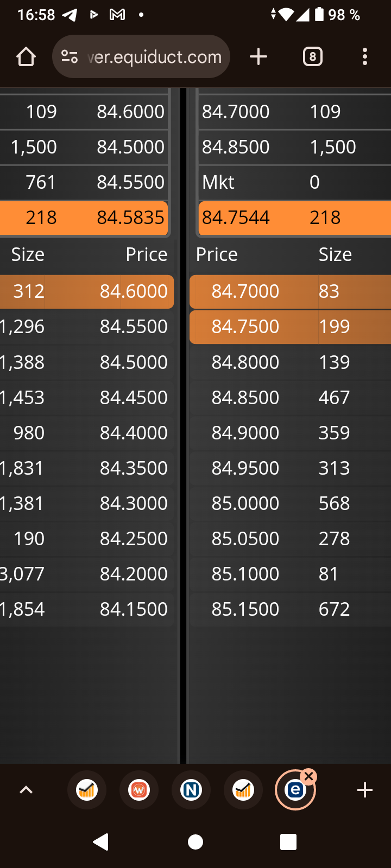Select the 85.0000 ask price row
The image size is (391, 868).
pyautogui.click(x=290, y=503)
